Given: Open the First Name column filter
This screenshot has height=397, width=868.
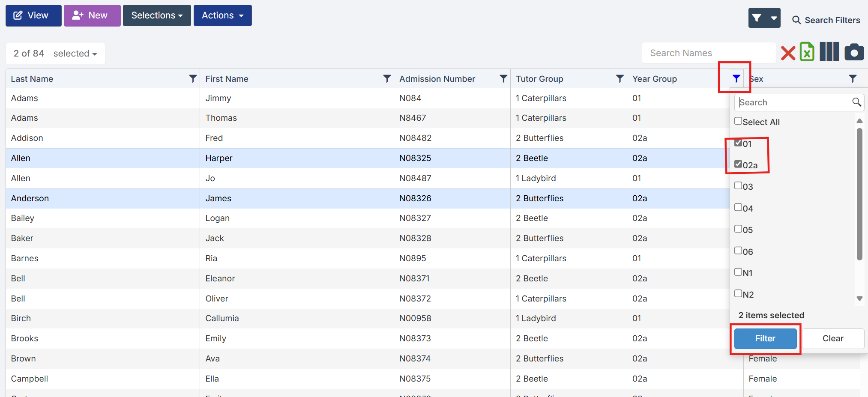Looking at the screenshot, I should 387,79.
